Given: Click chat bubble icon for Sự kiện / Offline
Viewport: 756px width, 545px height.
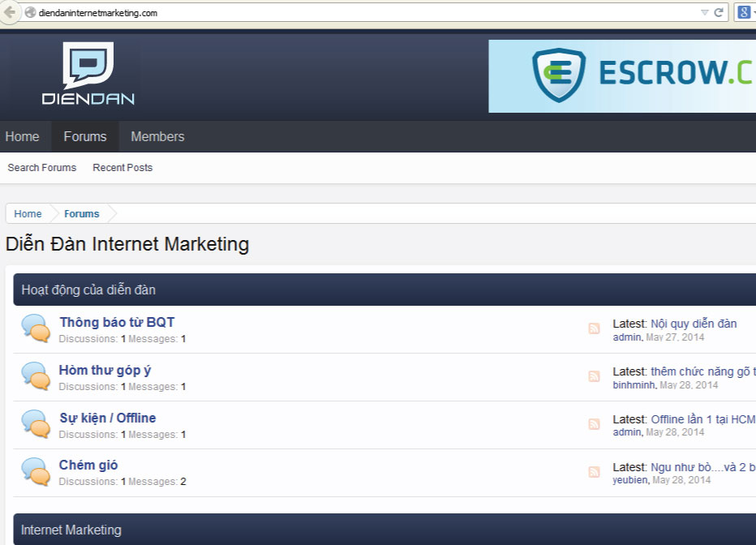Looking at the screenshot, I should click(36, 423).
